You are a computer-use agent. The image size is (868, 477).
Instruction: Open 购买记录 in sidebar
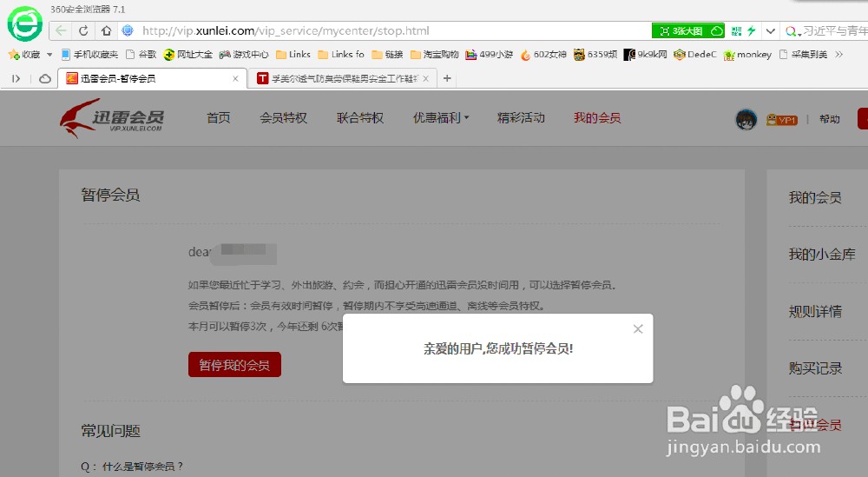coord(815,368)
